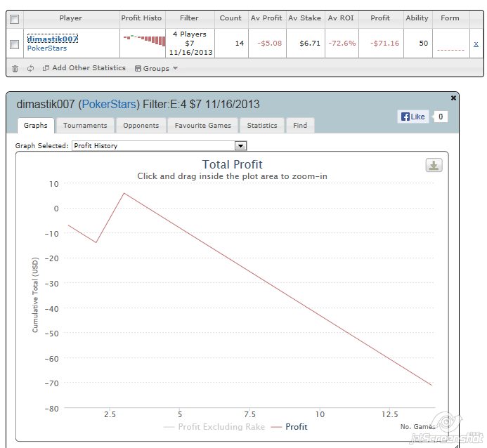The width and height of the screenshot is (487, 448).
Task: Sort by Profit column header
Action: [380, 18]
